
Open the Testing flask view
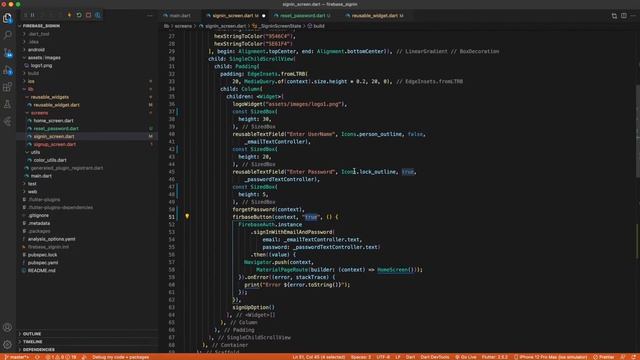7,104
